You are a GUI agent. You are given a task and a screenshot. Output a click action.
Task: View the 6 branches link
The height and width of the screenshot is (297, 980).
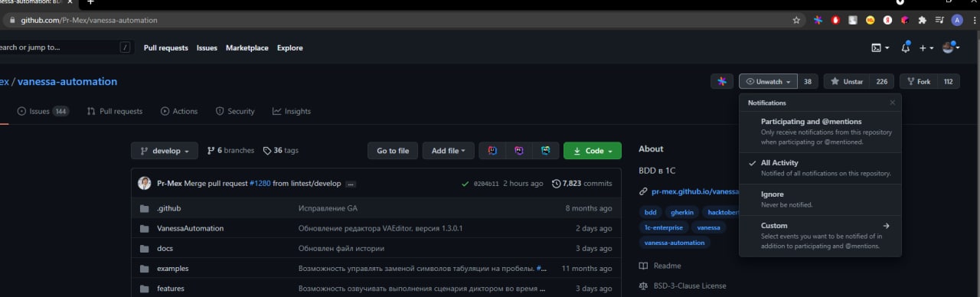coord(230,151)
